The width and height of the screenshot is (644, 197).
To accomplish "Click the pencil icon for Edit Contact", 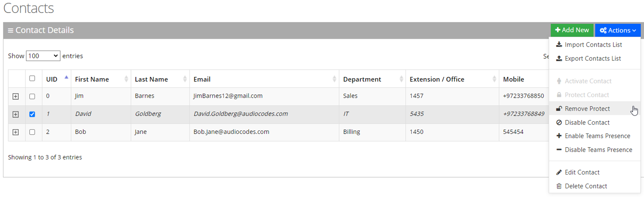I will click(559, 172).
